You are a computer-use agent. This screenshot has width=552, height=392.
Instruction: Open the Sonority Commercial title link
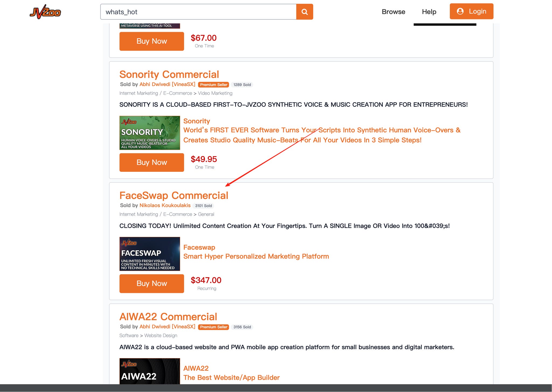click(x=169, y=75)
